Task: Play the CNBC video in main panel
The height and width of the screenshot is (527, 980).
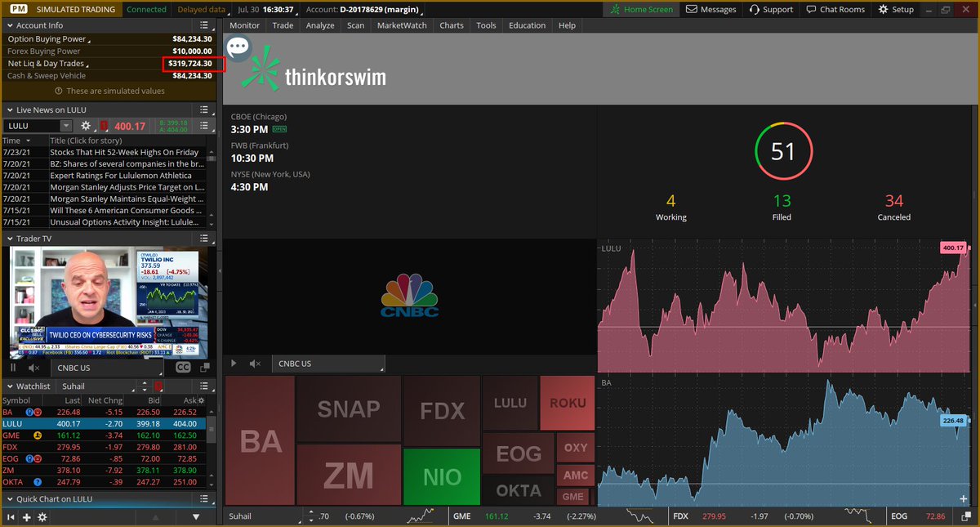Action: [x=234, y=364]
